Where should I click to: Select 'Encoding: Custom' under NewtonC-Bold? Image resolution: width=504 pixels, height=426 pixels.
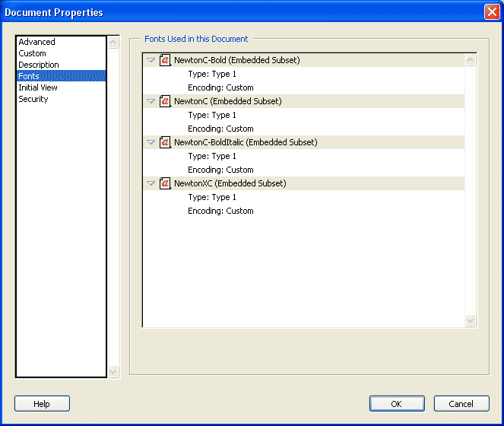[220, 87]
